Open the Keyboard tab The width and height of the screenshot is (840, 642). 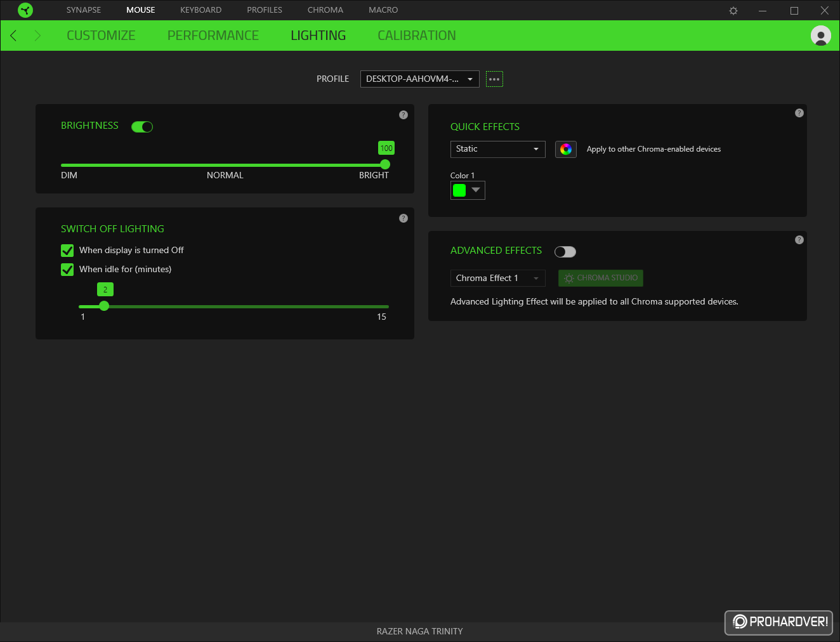pyautogui.click(x=200, y=10)
